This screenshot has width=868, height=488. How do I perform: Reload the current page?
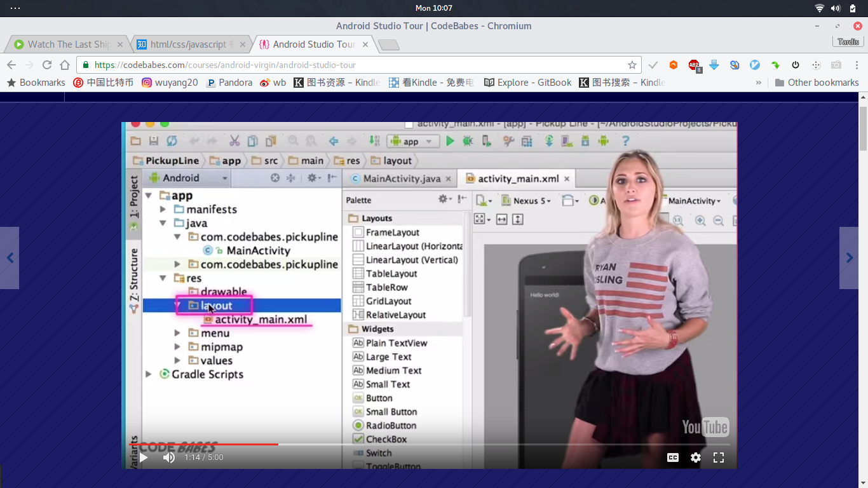[47, 65]
